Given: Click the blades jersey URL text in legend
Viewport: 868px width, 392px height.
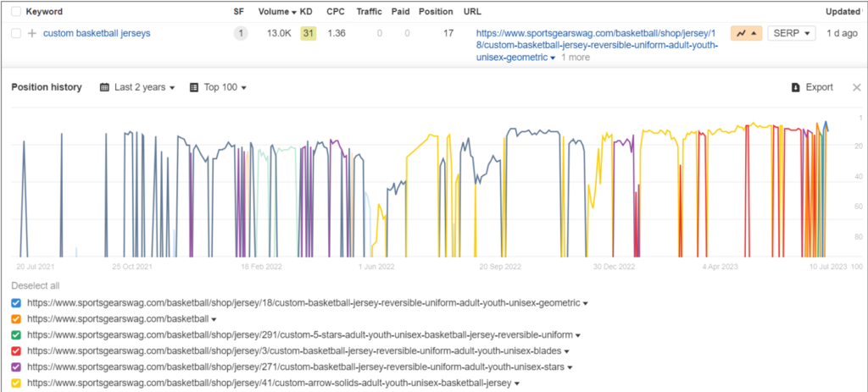Looking at the screenshot, I should [294, 351].
